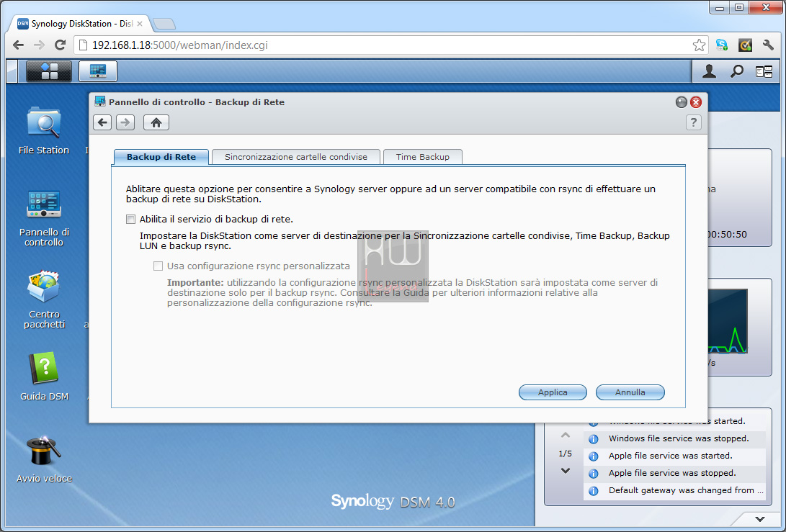Click the browser back arrow

19,45
